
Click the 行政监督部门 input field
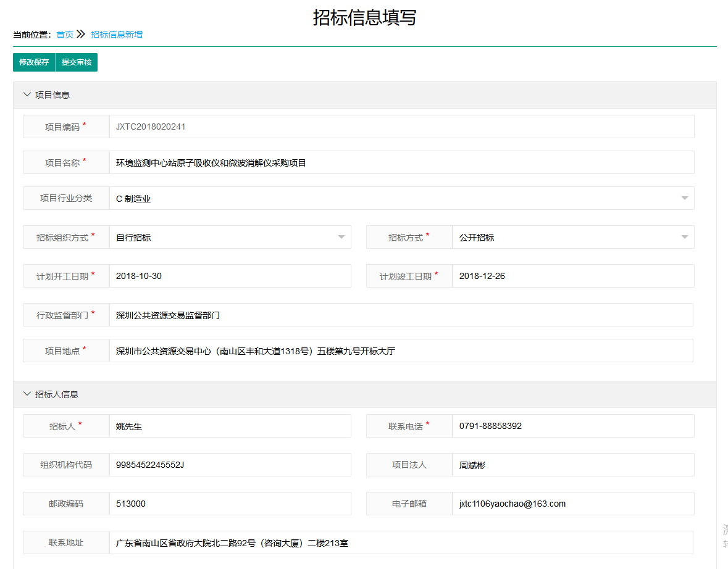pyautogui.click(x=401, y=315)
